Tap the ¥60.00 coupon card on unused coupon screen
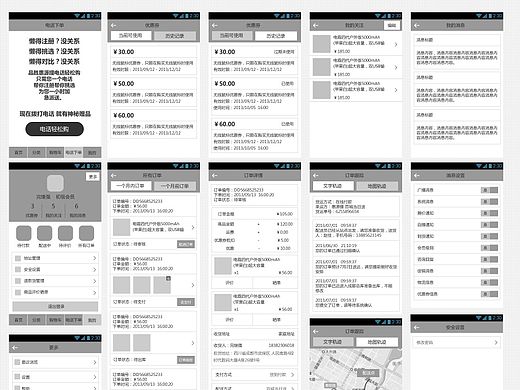520x390 pixels. pyautogui.click(x=153, y=124)
